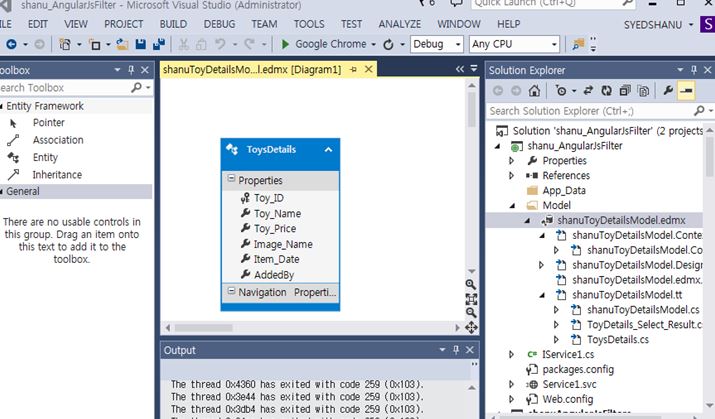Select the Toy_Price property

pos(275,229)
